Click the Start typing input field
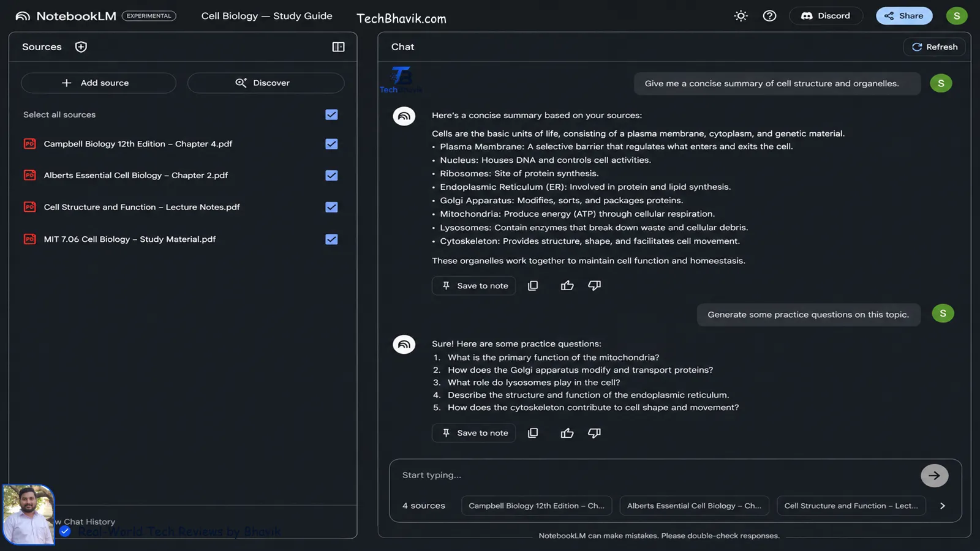This screenshot has height=551, width=980. click(655, 475)
